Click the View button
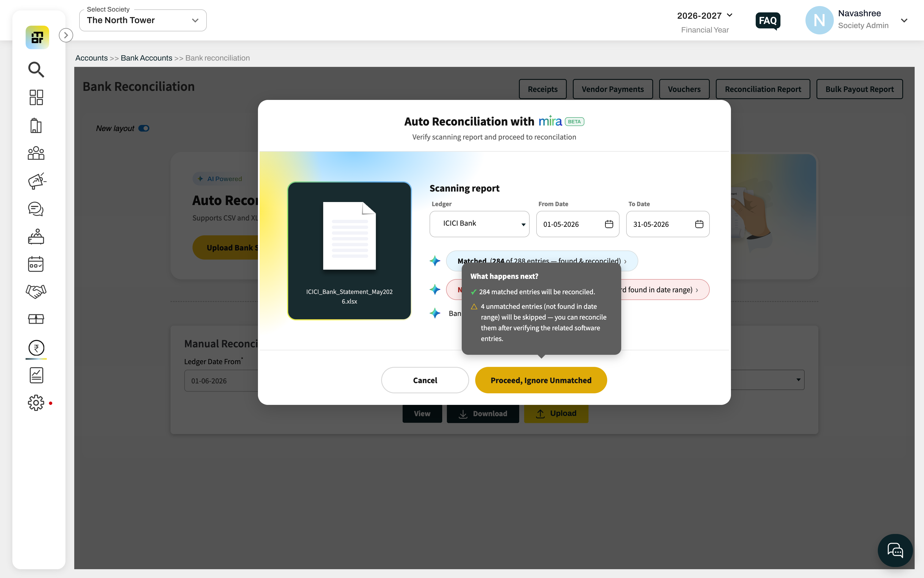 422,414
